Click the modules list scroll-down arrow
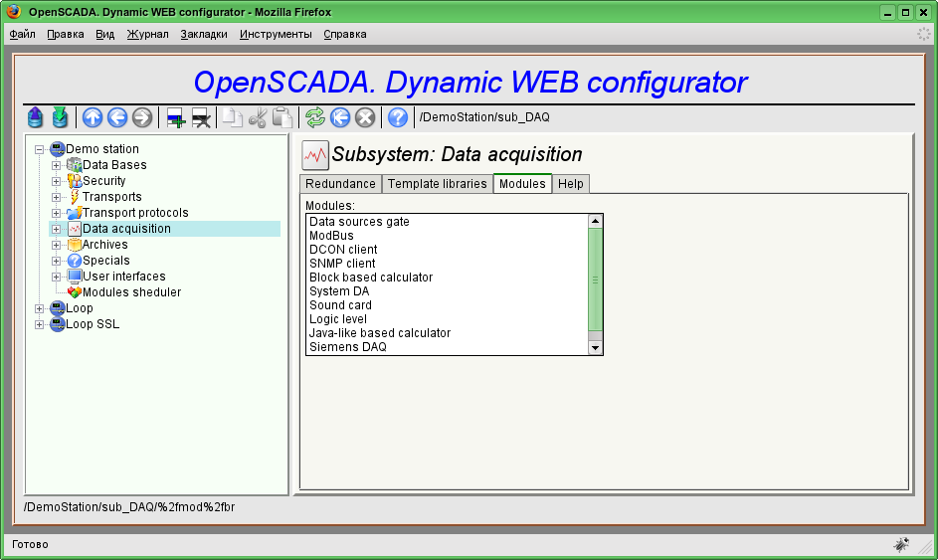Screen dimensions: 938x560 (x=595, y=347)
